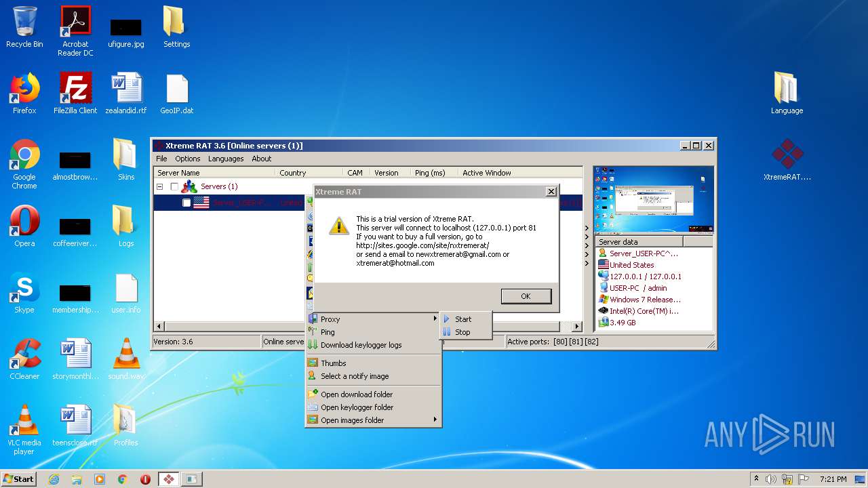Click the pause icon beside Stop

447,332
